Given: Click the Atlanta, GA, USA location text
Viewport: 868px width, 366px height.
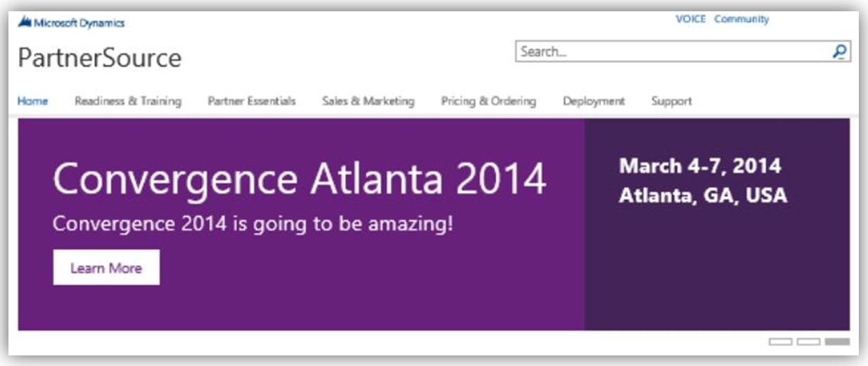Looking at the screenshot, I should 703,195.
